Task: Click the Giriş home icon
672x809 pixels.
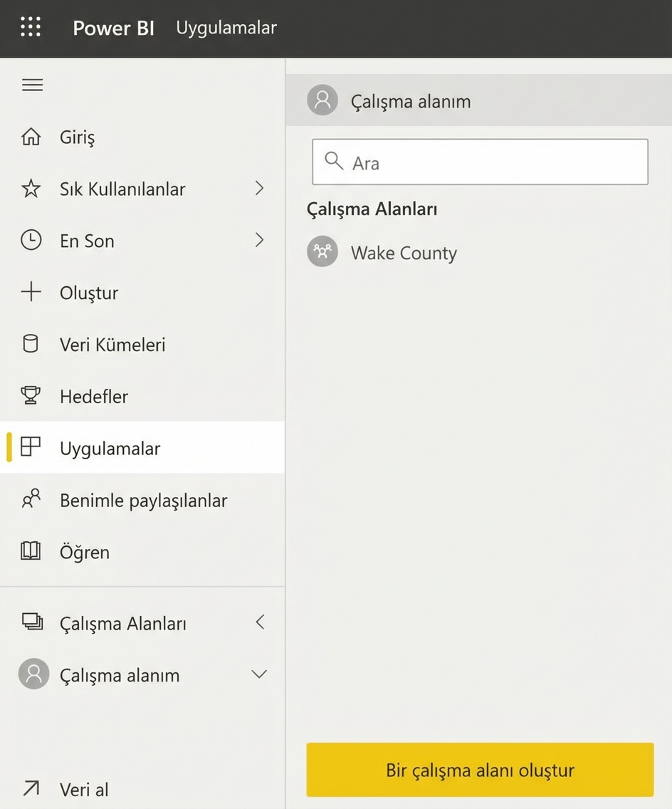Action: pos(31,137)
